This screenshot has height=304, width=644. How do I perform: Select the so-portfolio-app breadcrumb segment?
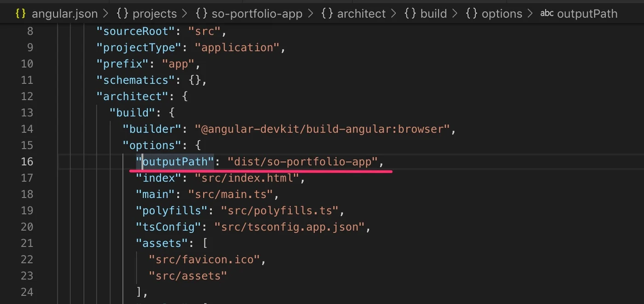[257, 14]
